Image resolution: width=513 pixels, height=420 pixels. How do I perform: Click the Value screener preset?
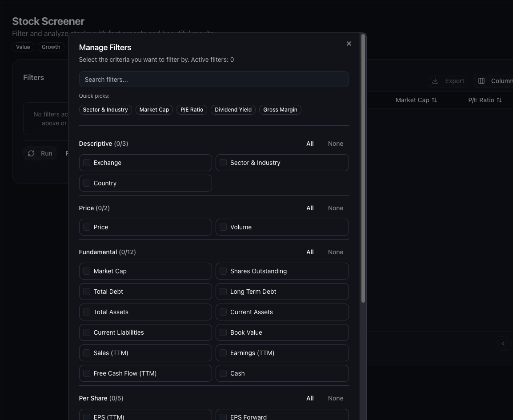(x=23, y=47)
